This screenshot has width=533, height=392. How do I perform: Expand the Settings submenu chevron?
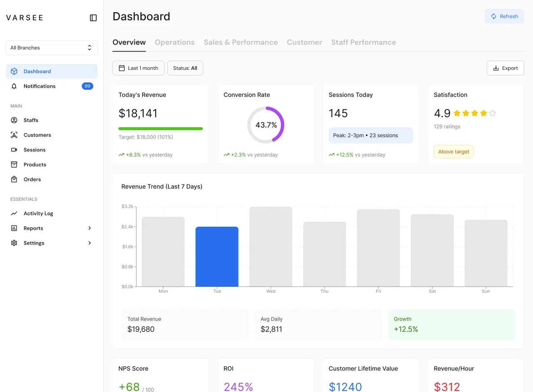pyautogui.click(x=90, y=243)
